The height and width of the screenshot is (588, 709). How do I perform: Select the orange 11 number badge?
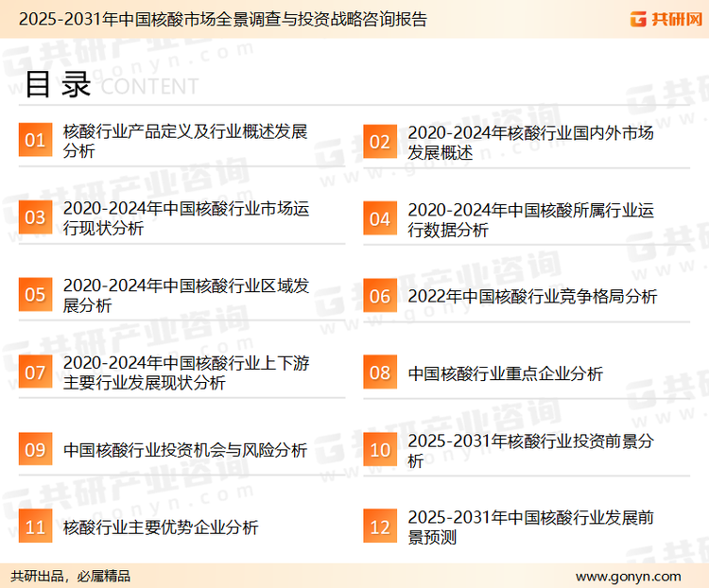point(35,526)
